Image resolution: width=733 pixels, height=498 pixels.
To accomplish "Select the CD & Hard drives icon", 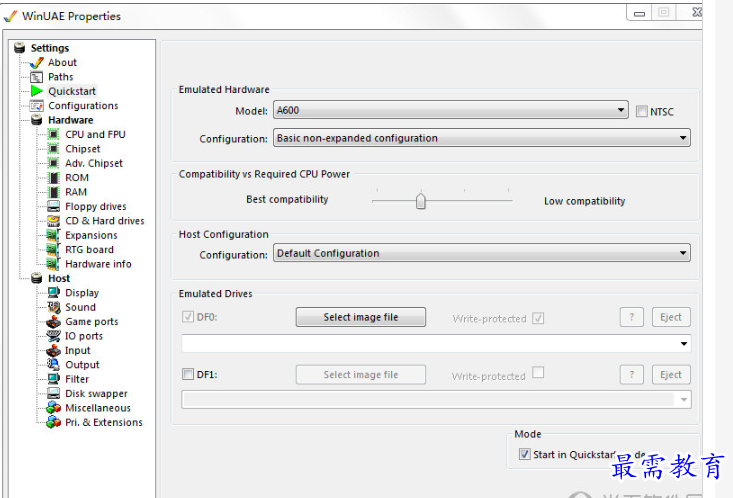I will 54,221.
